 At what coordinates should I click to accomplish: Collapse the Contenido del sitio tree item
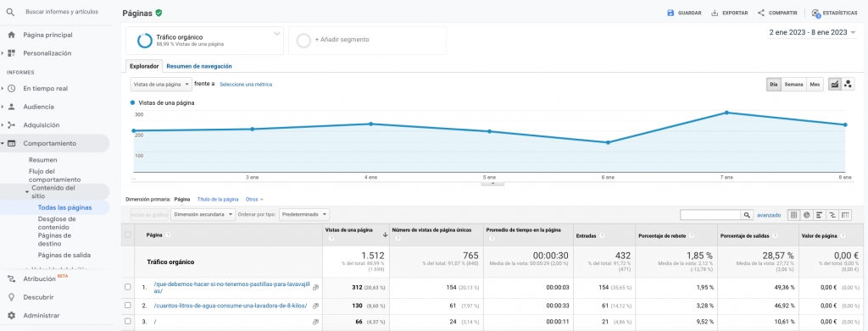(x=27, y=191)
